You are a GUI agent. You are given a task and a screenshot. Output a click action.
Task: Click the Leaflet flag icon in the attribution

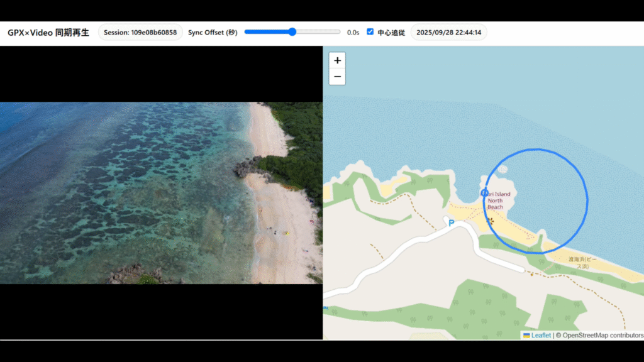[526, 336]
